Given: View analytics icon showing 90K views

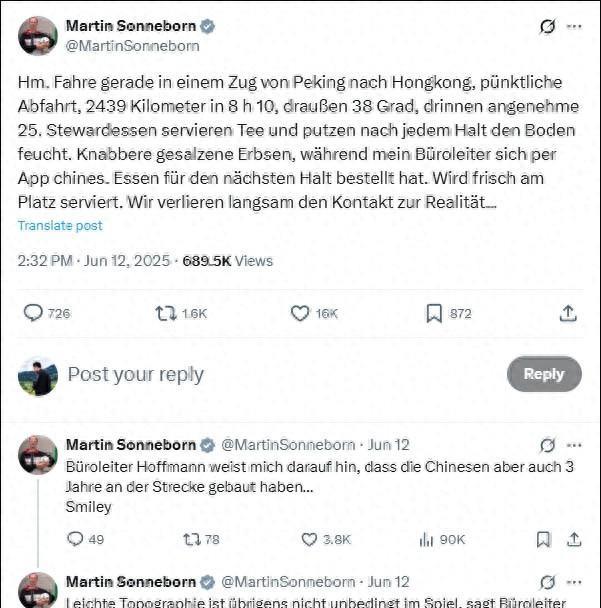Looking at the screenshot, I should click(x=426, y=539).
